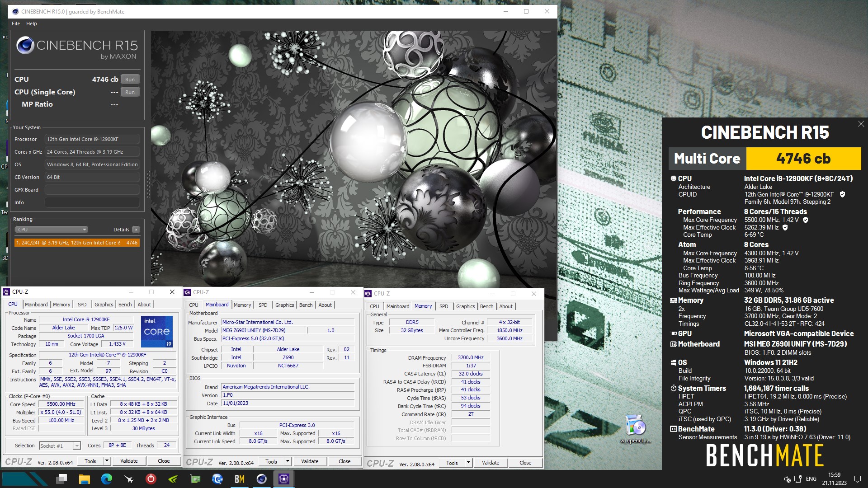Click the shield beside 5500.00 MHz frequency

click(805, 220)
